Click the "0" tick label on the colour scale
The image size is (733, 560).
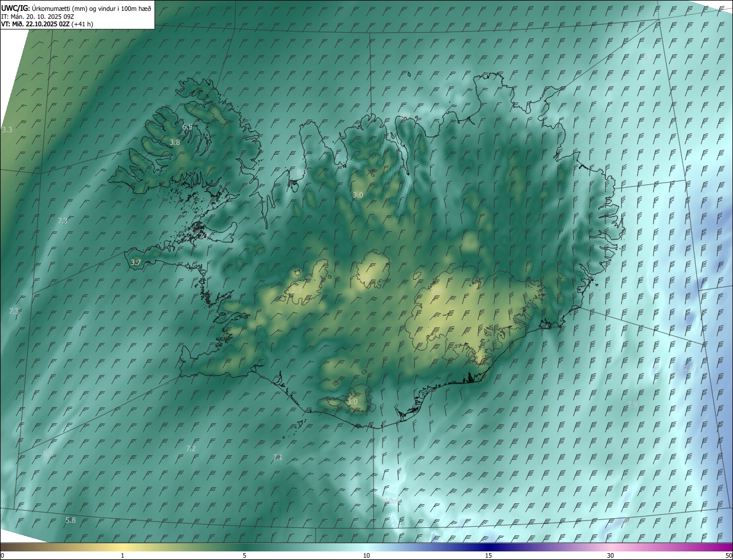(2, 556)
